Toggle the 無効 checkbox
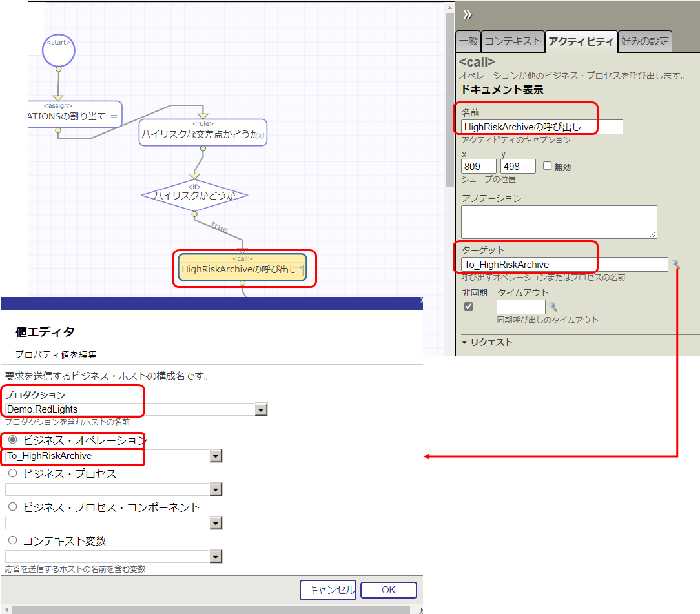Viewport: 700px width, 614px height. click(548, 166)
